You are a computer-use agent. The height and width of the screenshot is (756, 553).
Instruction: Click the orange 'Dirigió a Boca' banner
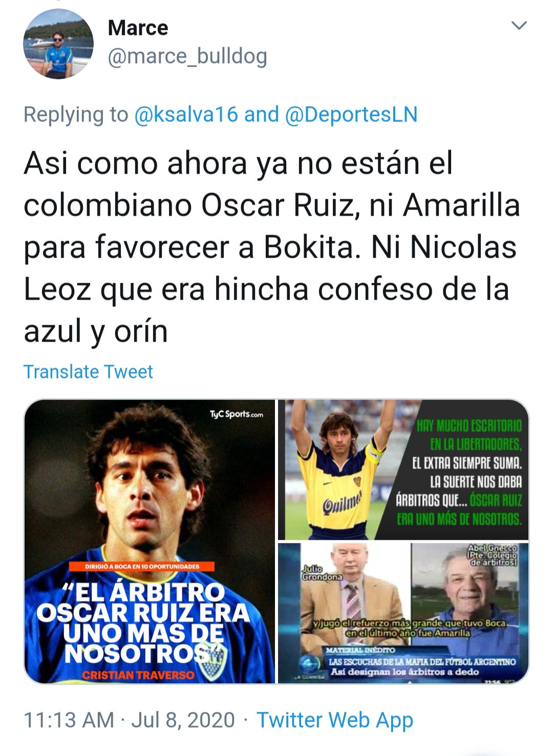click(142, 566)
